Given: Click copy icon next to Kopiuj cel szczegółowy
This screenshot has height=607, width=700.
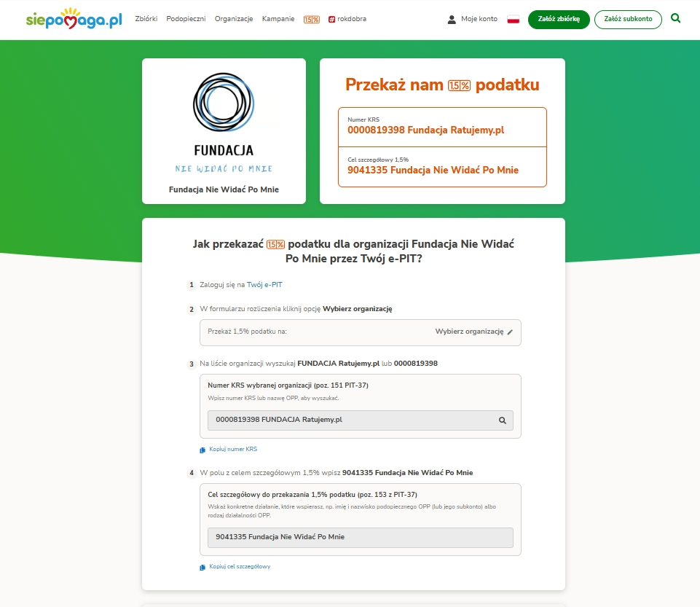Looking at the screenshot, I should pos(202,567).
